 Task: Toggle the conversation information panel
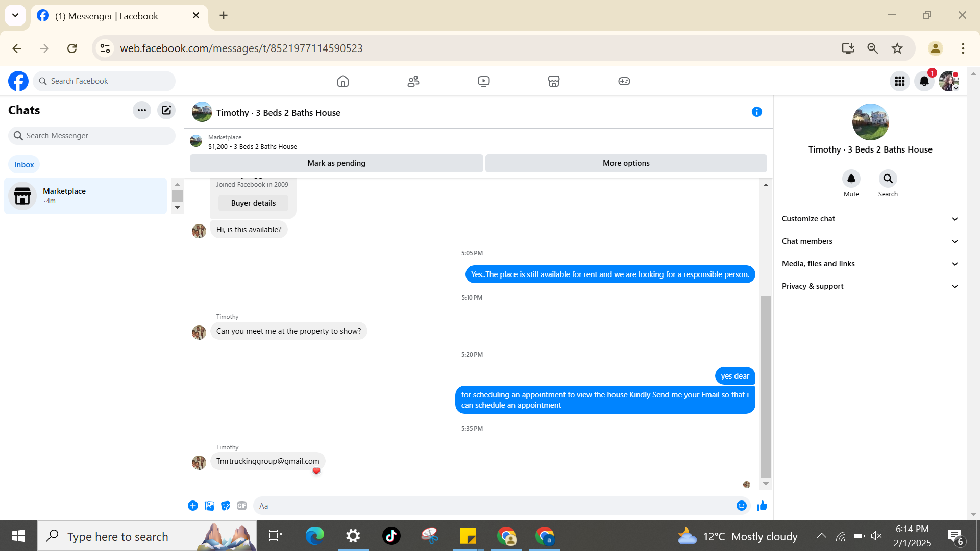point(756,112)
